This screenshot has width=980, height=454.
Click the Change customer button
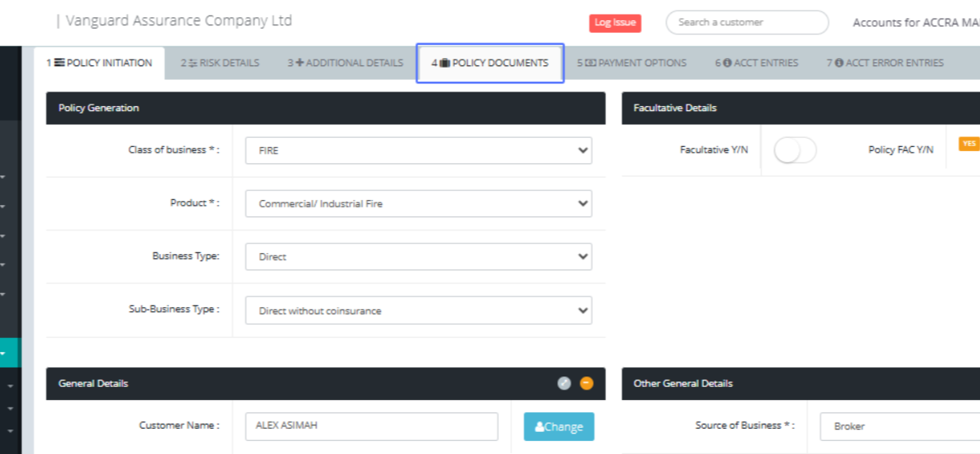pos(559,426)
